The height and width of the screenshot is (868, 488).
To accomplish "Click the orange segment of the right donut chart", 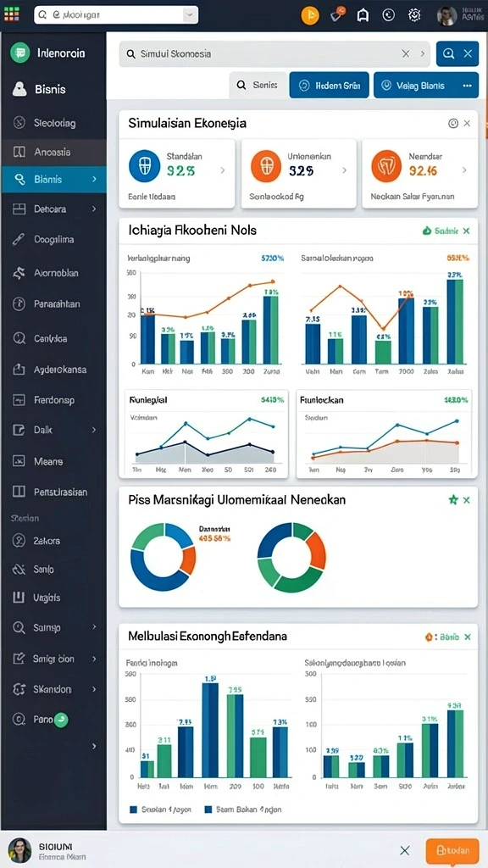I will [317, 550].
